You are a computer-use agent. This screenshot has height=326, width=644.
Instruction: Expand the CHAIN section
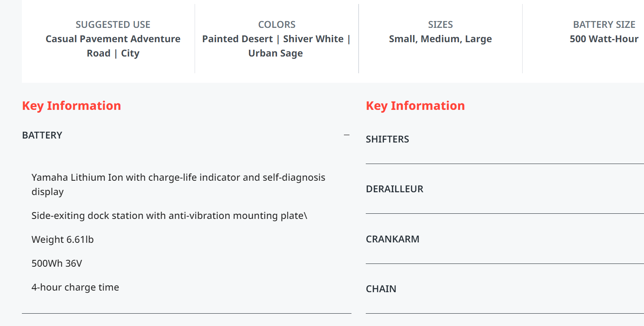click(381, 289)
